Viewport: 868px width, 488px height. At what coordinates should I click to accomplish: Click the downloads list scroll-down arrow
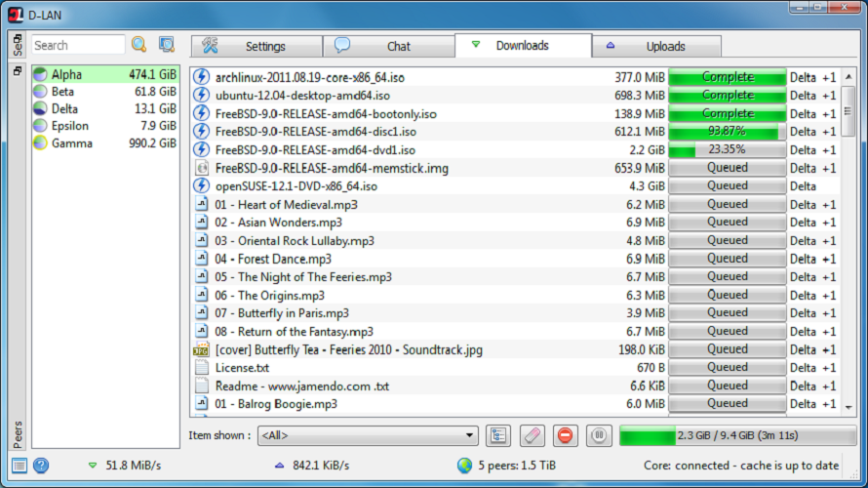point(848,408)
